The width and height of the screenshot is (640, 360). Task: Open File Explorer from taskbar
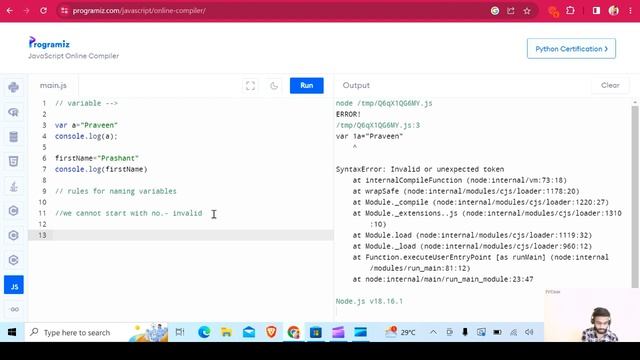pos(226,332)
